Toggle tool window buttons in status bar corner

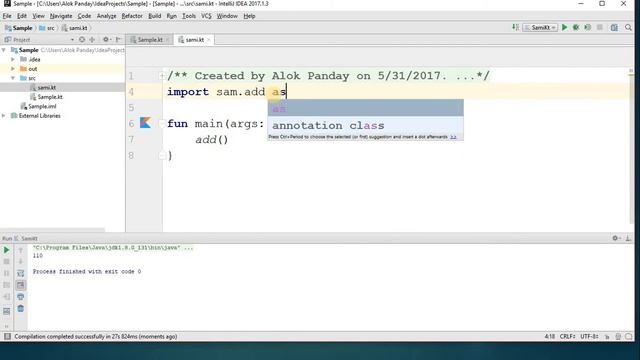[x=7, y=336]
